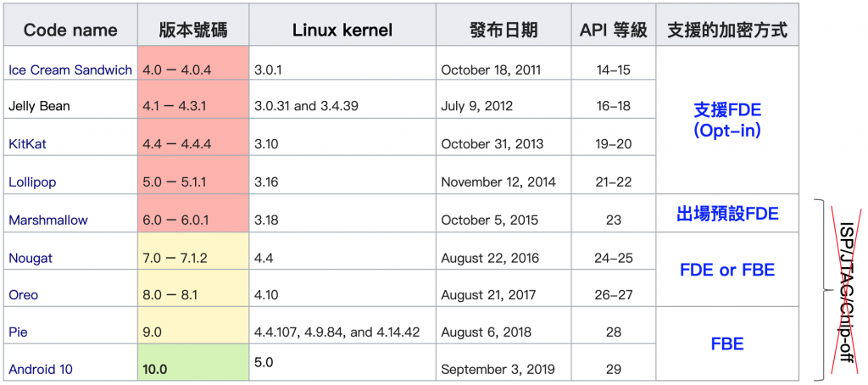The height and width of the screenshot is (385, 868).
Task: Click the Linux kernel column header
Action: coord(342,25)
